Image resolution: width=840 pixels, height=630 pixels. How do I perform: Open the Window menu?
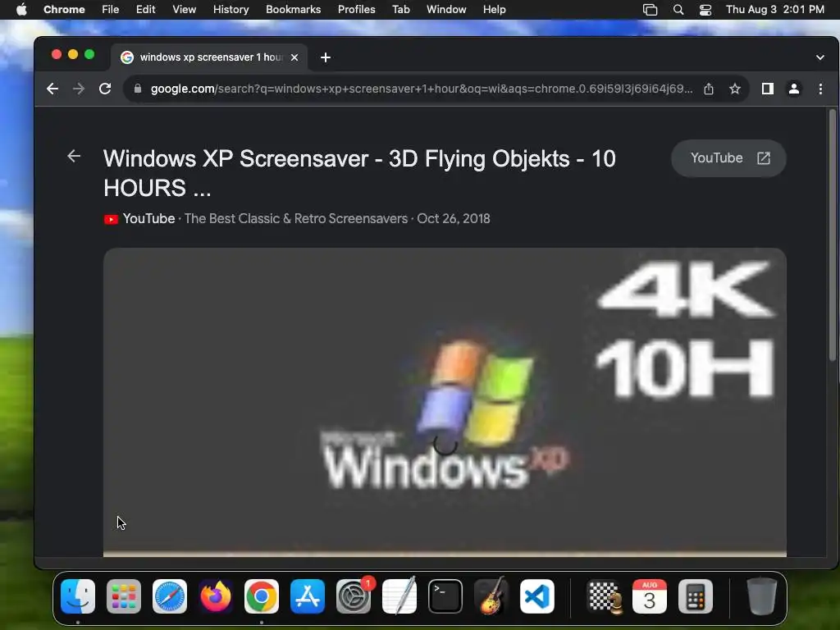click(446, 10)
